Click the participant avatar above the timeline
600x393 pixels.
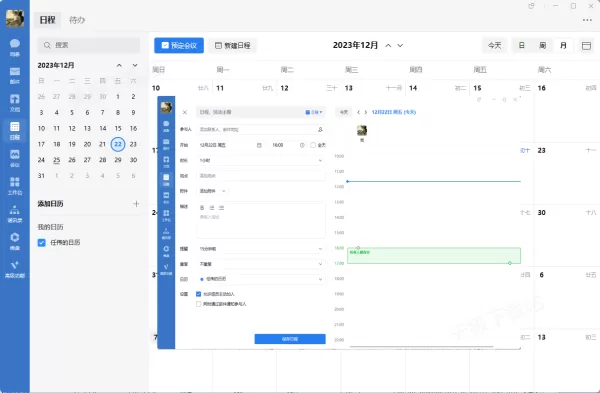362,130
